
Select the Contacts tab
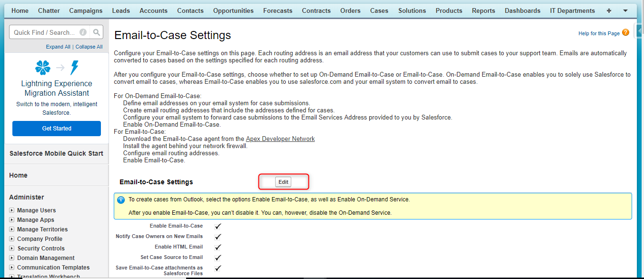point(190,10)
